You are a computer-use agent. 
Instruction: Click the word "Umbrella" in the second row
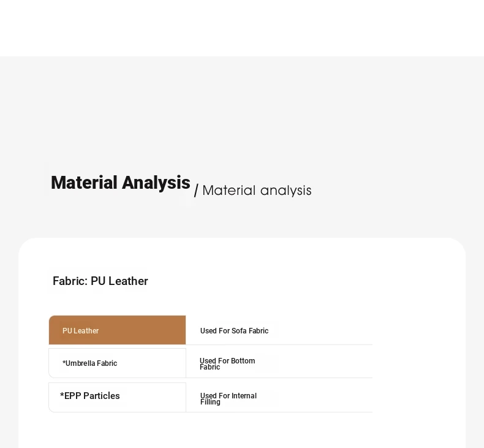pos(76,363)
